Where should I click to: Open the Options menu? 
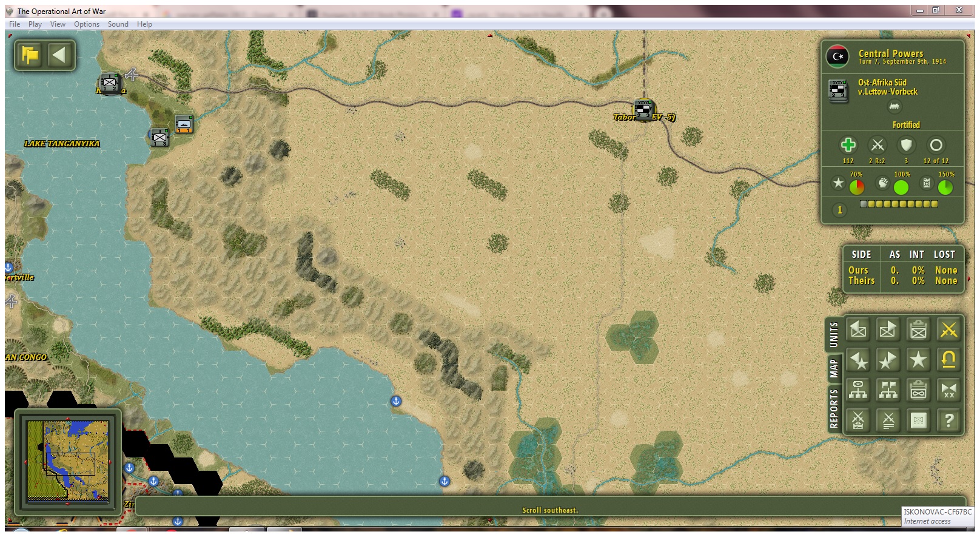(x=87, y=24)
